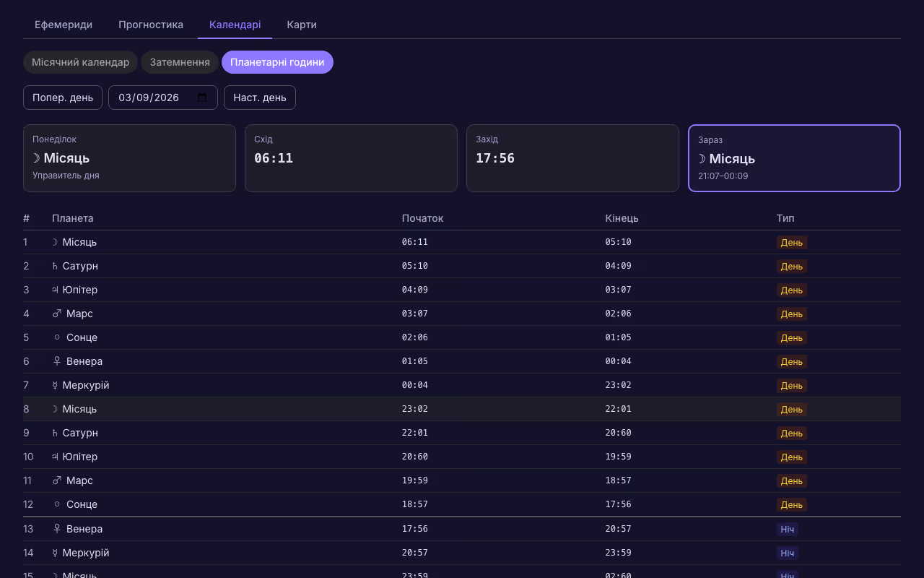Click the Sun symbol in row 5
Viewport: 924px width, 578px height.
click(57, 337)
